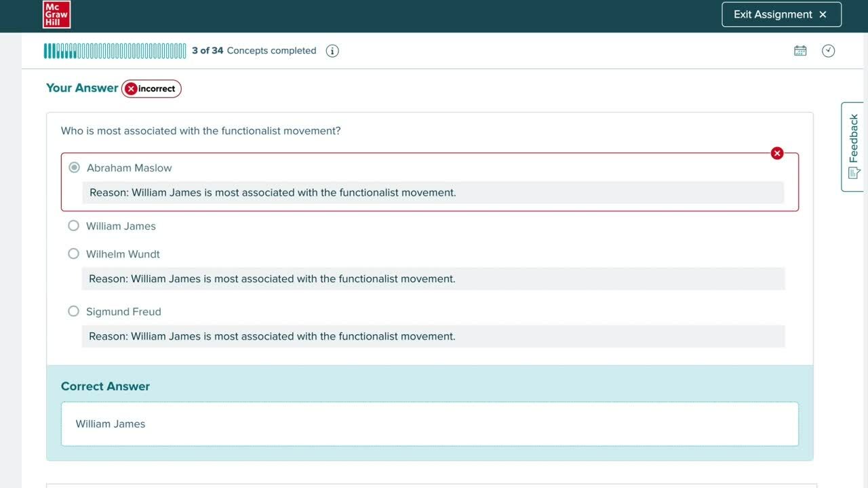The width and height of the screenshot is (868, 488).
Task: Click the functionalist movement question text
Action: point(201,131)
